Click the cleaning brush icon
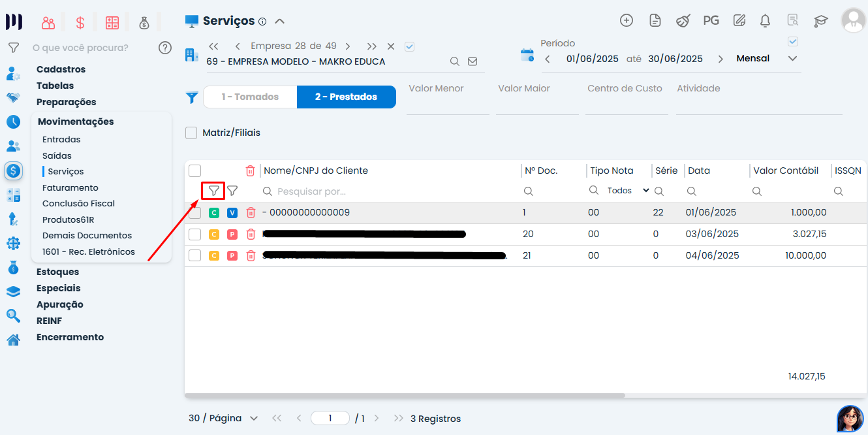The height and width of the screenshot is (435, 868). tap(683, 20)
